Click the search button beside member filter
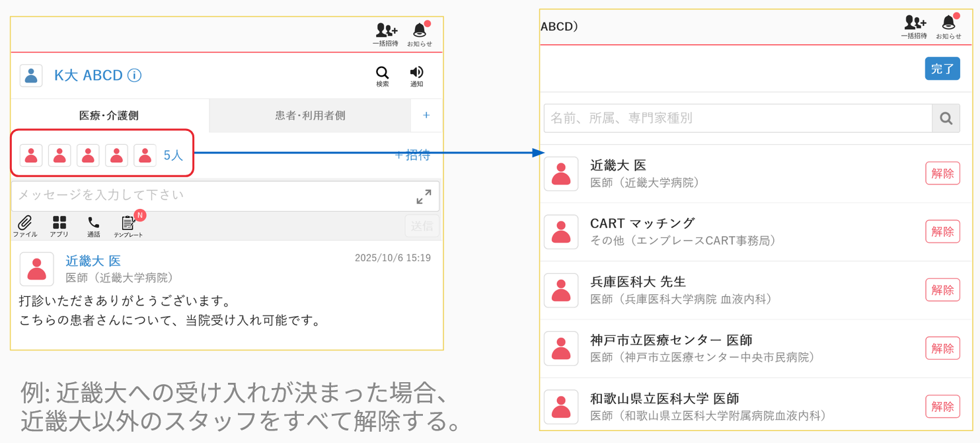This screenshot has width=980, height=443. 946,118
